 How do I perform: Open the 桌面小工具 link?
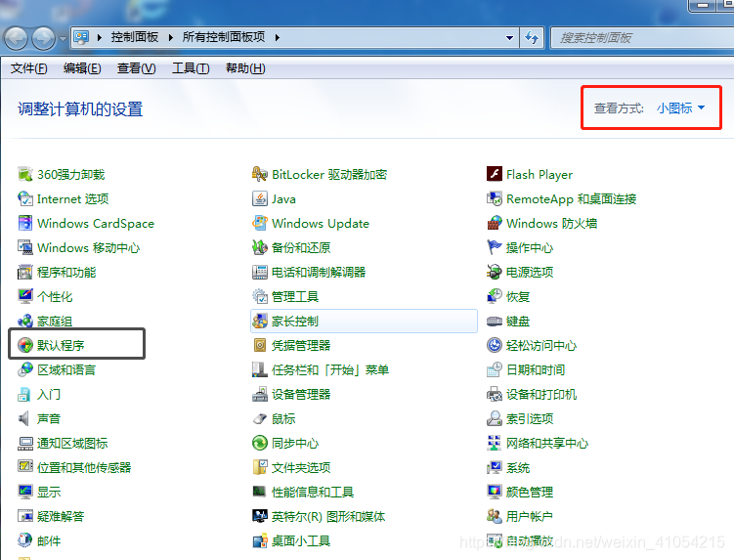(x=301, y=540)
